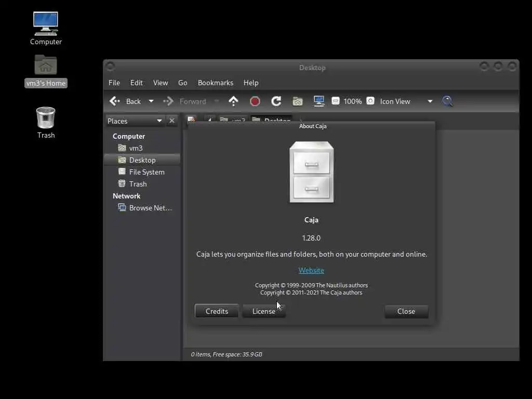Screen dimensions: 532x399
Task: Click the Trash bin sidebar icon
Action: click(x=122, y=183)
